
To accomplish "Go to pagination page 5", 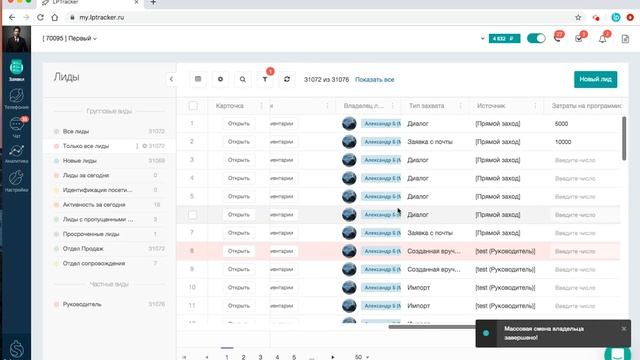I will click(x=294, y=357).
